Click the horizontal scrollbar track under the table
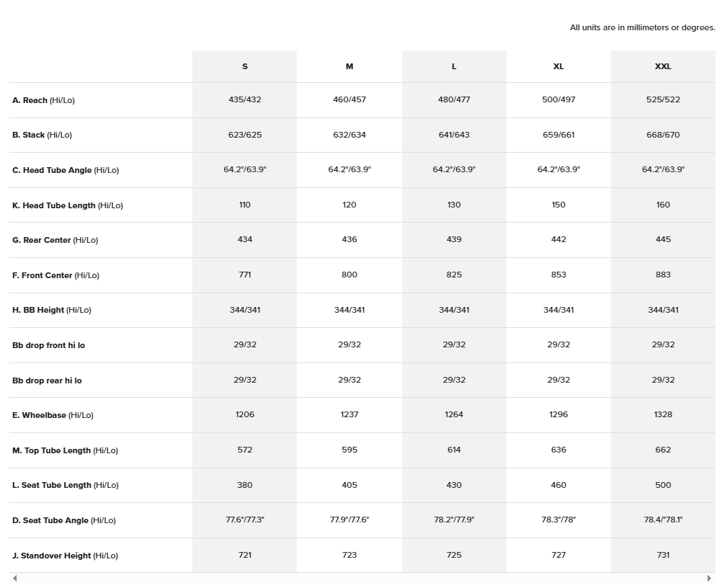Image resolution: width=722 pixels, height=588 pixels. pos(360,578)
